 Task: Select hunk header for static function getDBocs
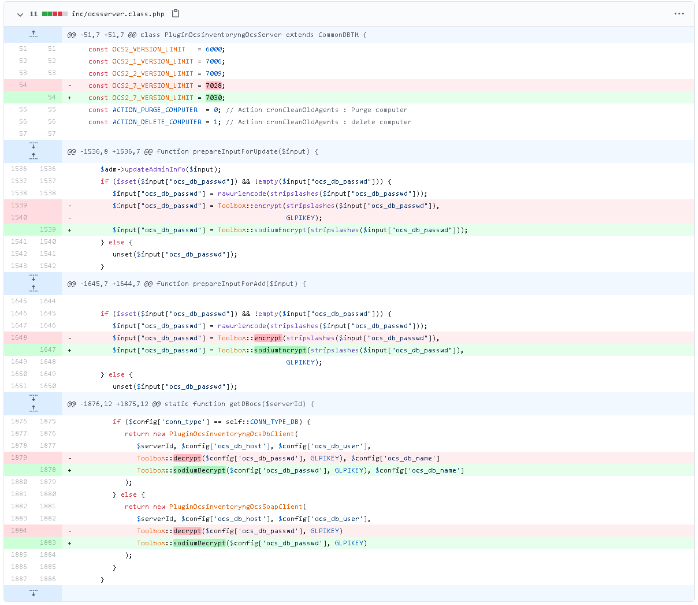point(191,404)
